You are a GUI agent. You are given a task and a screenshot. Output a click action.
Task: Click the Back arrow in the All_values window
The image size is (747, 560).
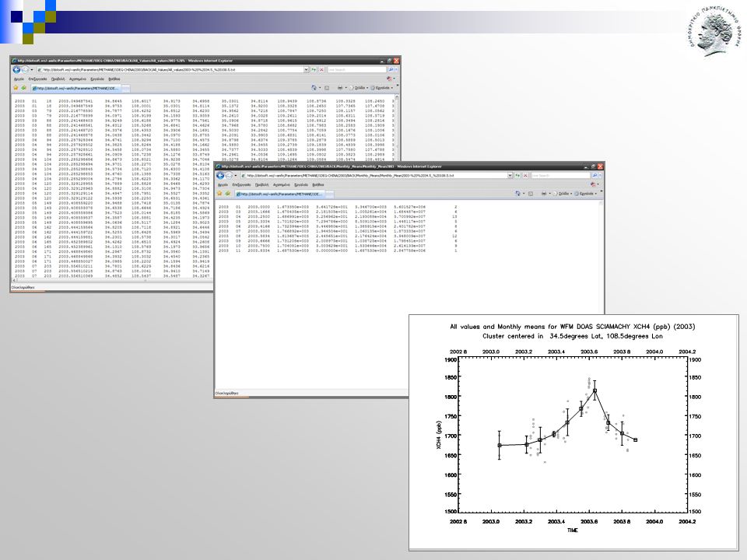(x=16, y=69)
